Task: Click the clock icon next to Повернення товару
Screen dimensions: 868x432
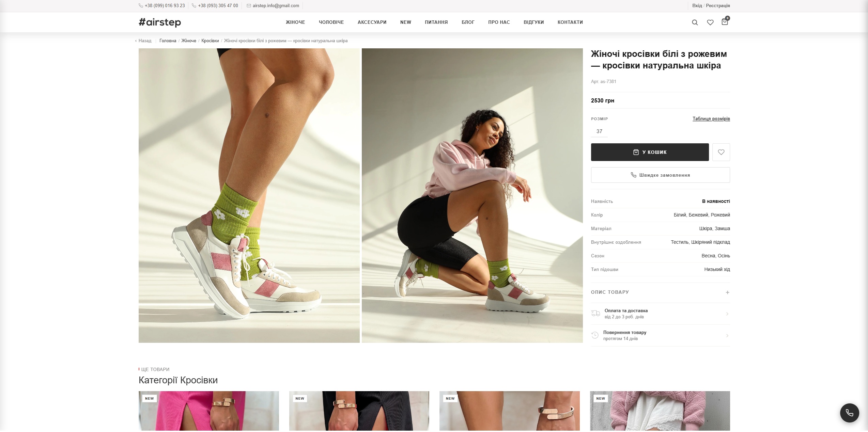Action: [595, 335]
